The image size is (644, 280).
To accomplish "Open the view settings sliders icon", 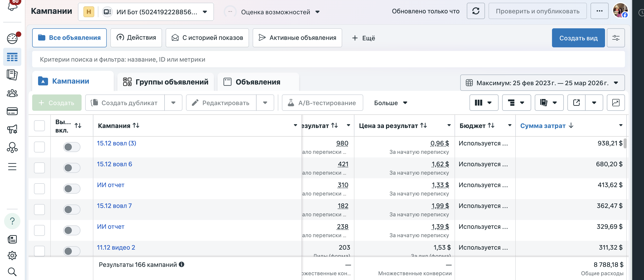I will [x=616, y=38].
